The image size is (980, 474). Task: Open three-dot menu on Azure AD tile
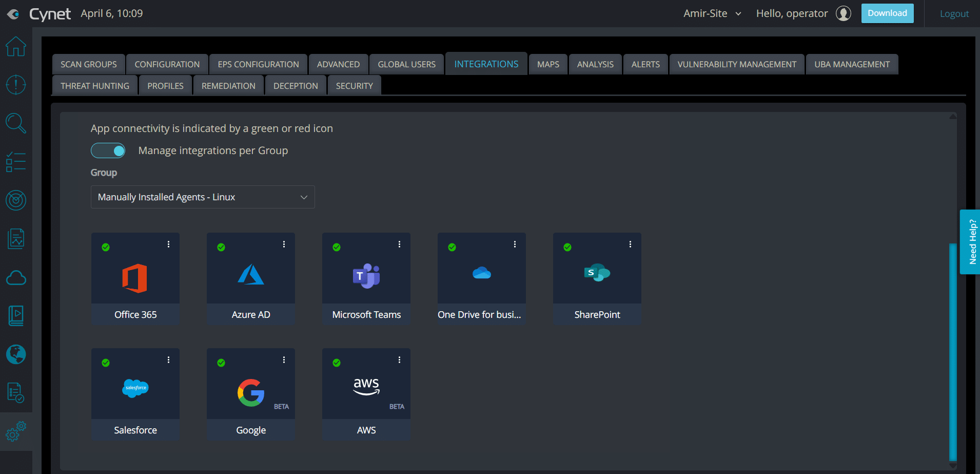tap(284, 244)
